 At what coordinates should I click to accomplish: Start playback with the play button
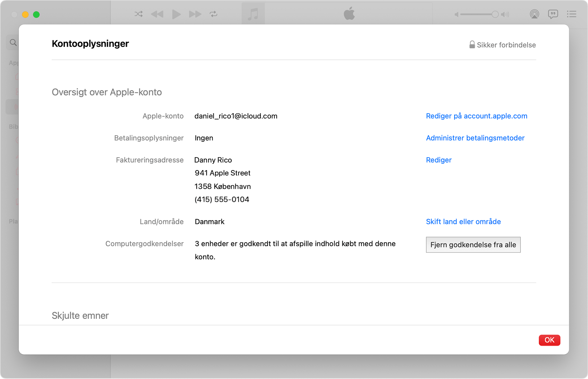176,14
